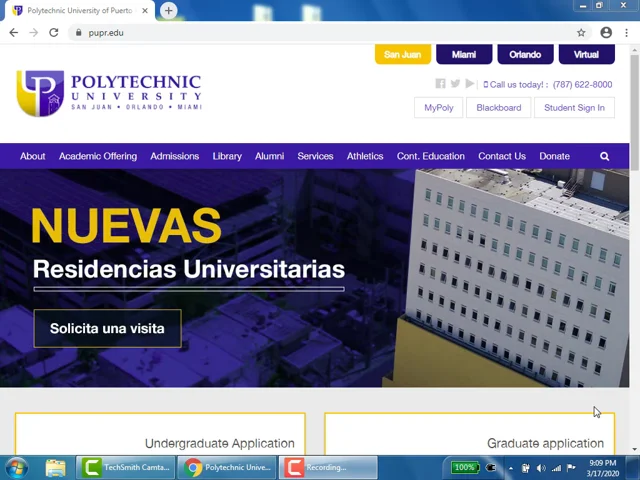Bookmark page with the star icon
Screen dimensions: 640x480
pos(581,33)
